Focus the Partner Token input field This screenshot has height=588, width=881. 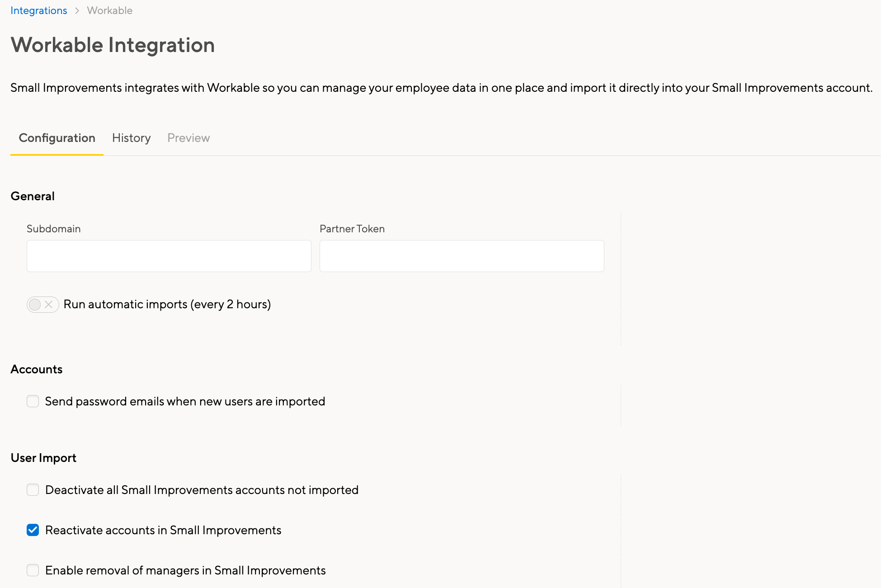tap(462, 256)
